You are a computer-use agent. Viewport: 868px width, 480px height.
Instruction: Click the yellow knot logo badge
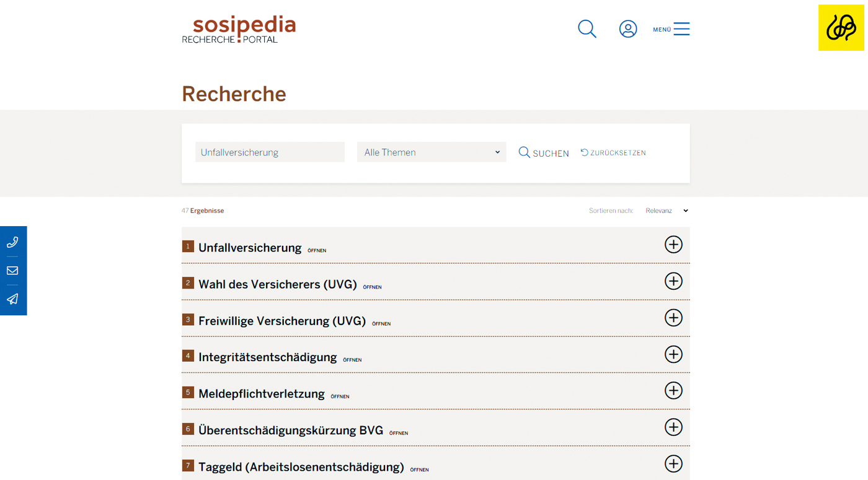pyautogui.click(x=841, y=28)
